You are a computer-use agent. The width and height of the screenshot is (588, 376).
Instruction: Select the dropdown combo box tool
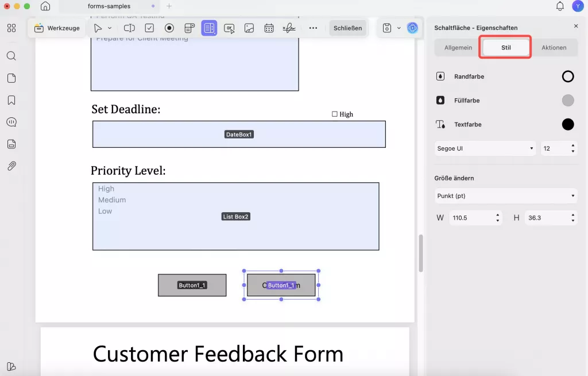189,28
